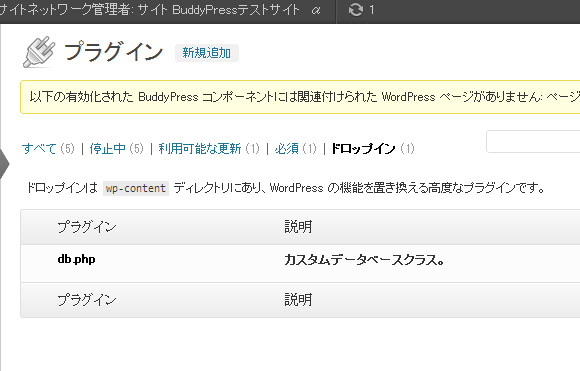Screen dimensions: 580x371
Task: Click the plugin plug icon beside page title
Action: (x=39, y=52)
